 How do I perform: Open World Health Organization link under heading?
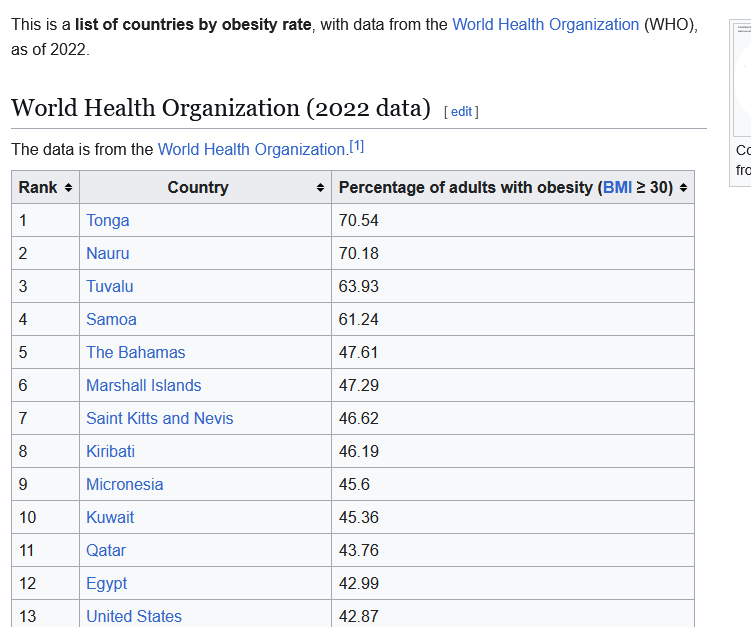click(251, 149)
